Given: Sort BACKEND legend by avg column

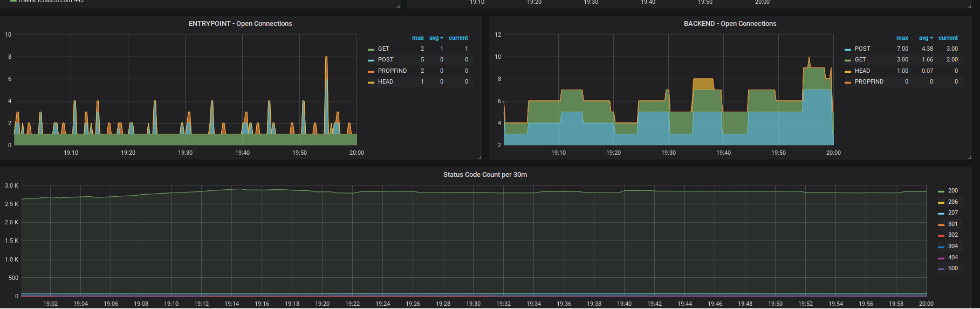Looking at the screenshot, I should click(x=926, y=38).
